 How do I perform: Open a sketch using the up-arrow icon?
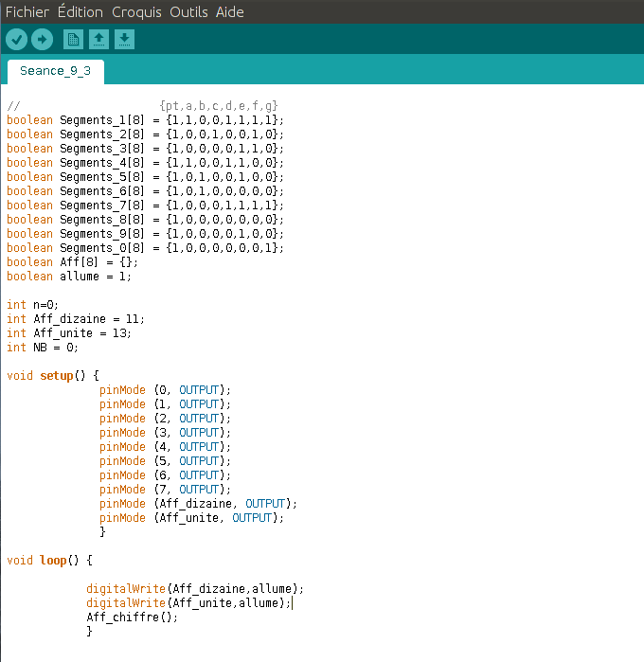[98, 39]
